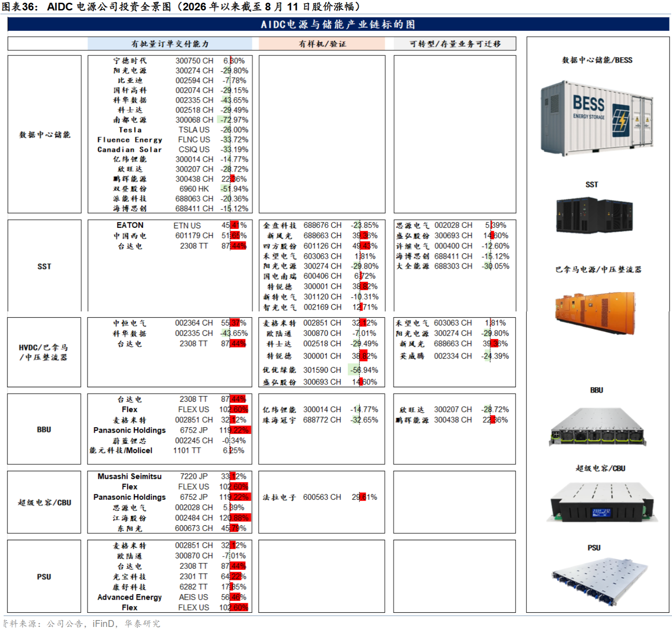Select the '有批量订单交付能力' column header
672x631 pixels.
coord(170,44)
